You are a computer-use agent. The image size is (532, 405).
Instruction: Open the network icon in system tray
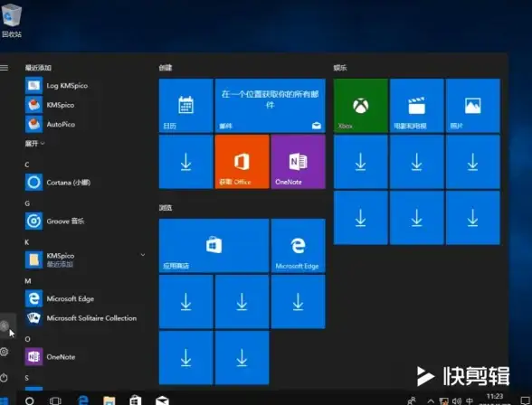point(443,401)
